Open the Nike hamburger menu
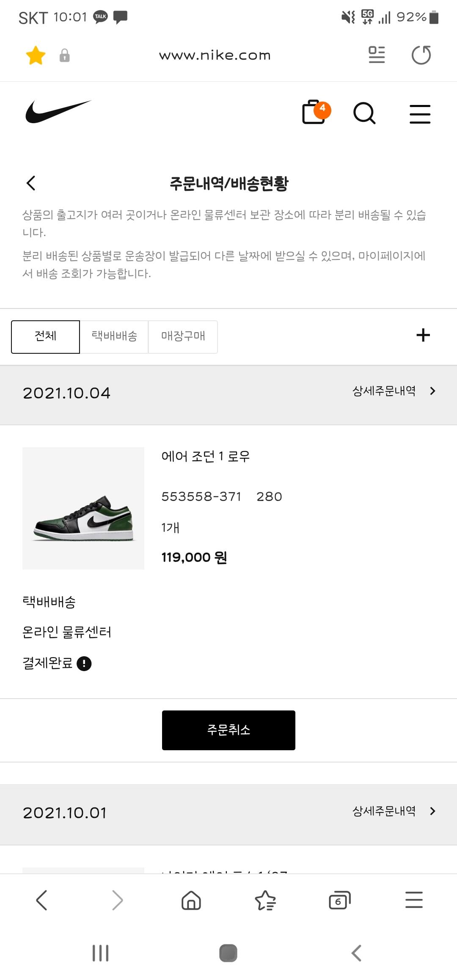Viewport: 457px width, 980px height. [420, 114]
